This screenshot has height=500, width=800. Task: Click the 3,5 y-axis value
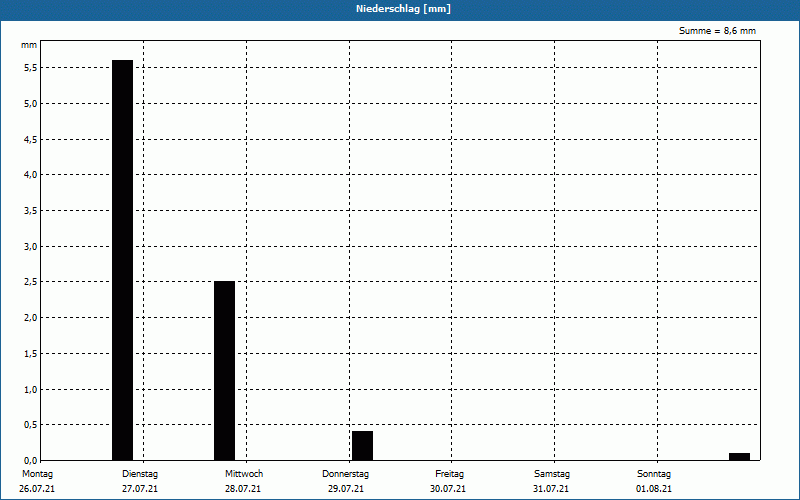pyautogui.click(x=31, y=211)
